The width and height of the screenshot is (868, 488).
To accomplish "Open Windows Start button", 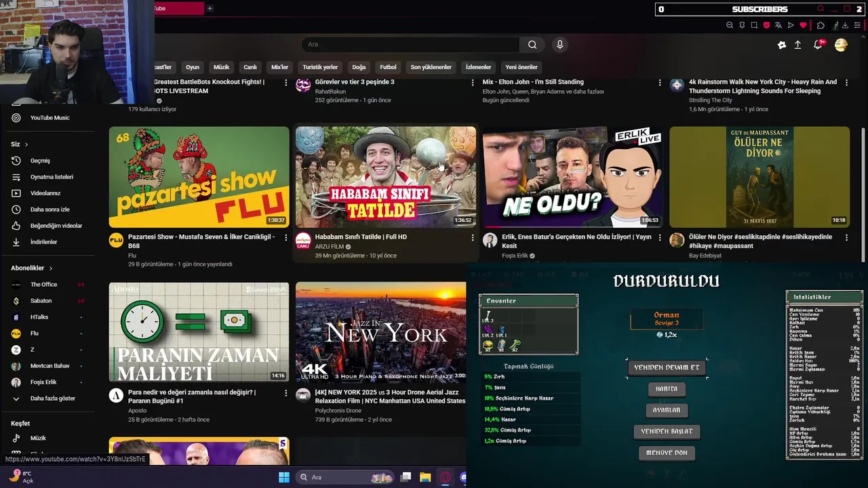I will (x=284, y=477).
